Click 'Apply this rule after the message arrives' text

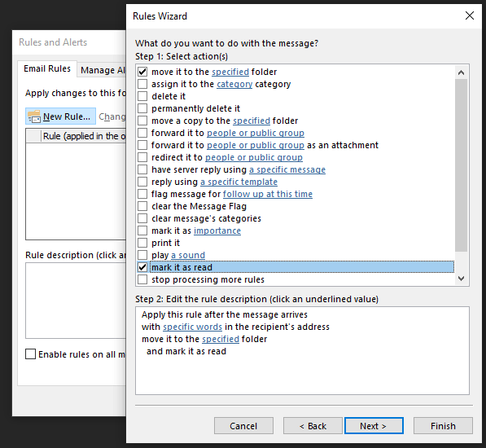point(225,314)
